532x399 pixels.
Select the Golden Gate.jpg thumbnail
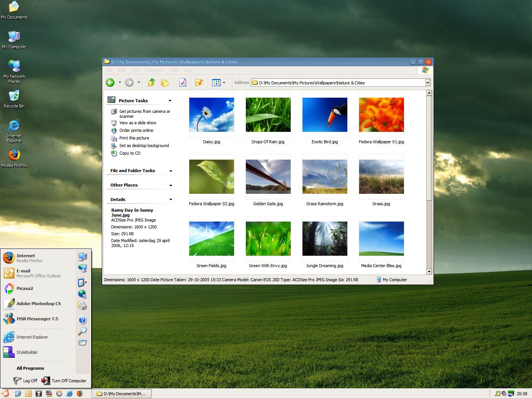click(268, 177)
